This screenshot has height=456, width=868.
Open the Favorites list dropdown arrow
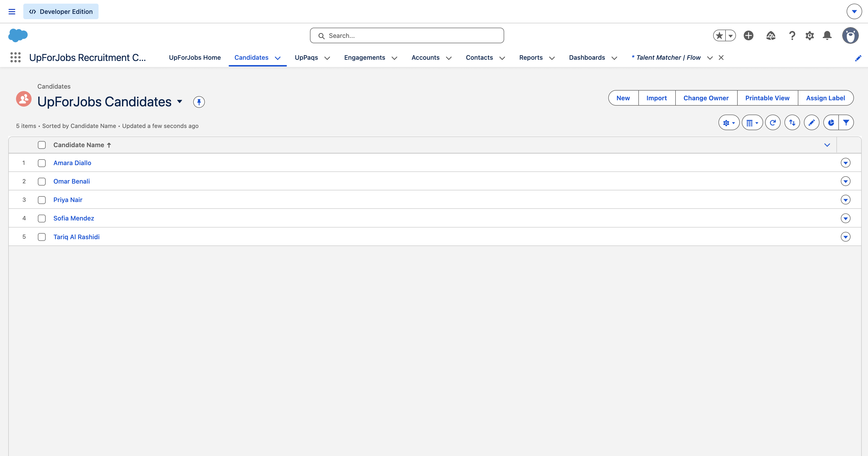pos(731,35)
